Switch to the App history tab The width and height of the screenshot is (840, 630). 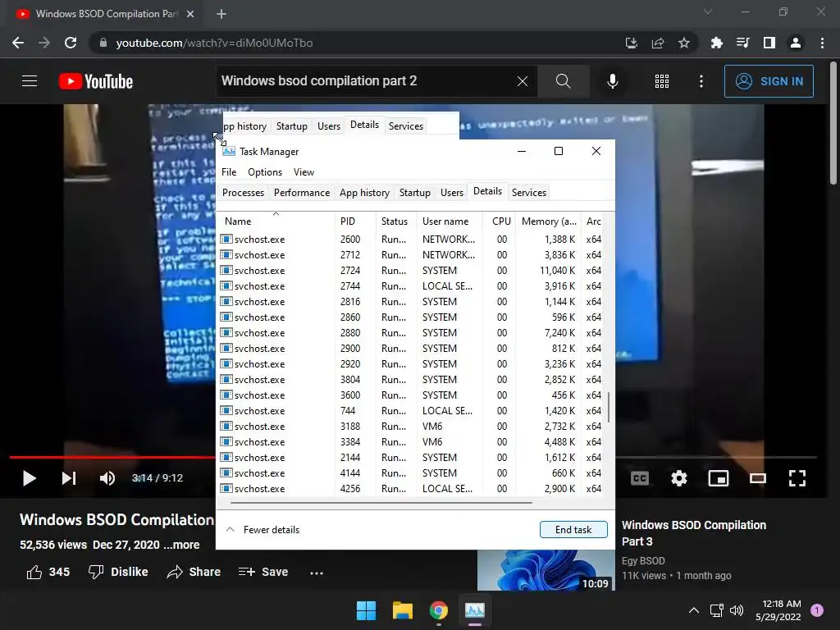[x=364, y=192]
